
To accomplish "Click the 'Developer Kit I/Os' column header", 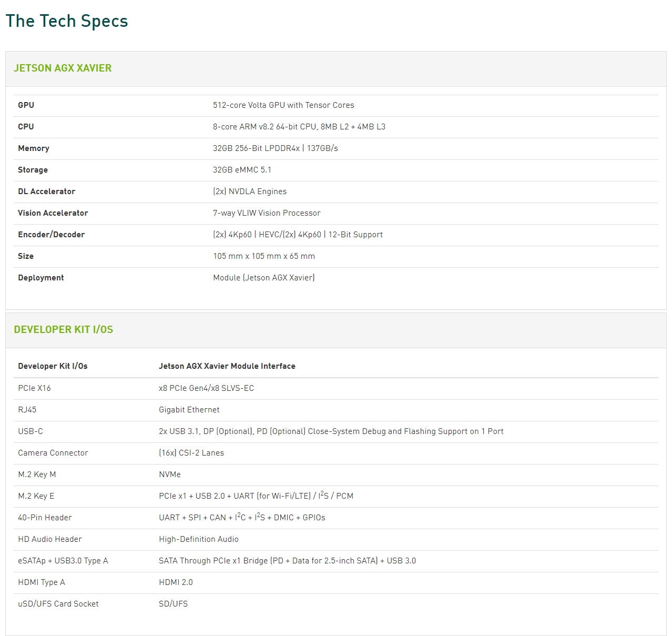I will click(53, 366).
